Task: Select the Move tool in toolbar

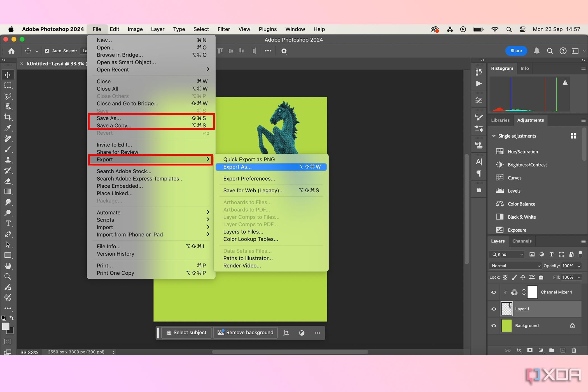Action: [7, 75]
